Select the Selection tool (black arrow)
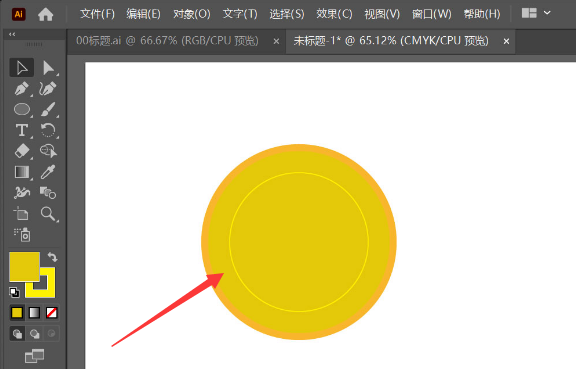 [22, 68]
